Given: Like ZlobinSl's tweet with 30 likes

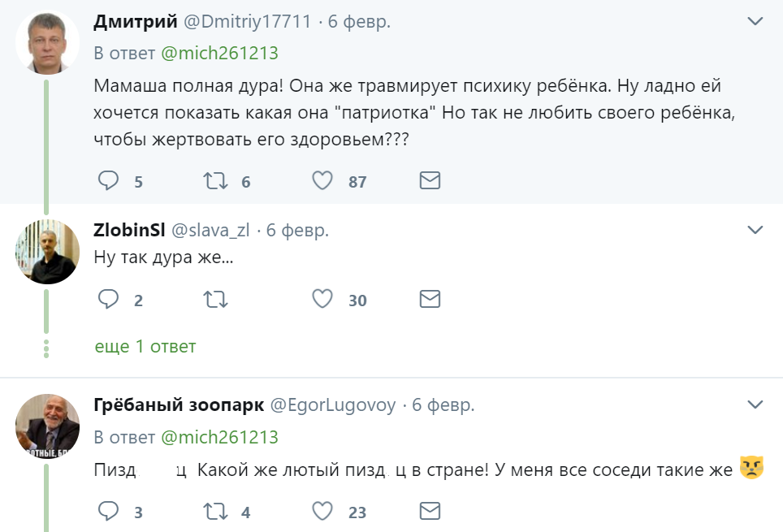Looking at the screenshot, I should [x=323, y=300].
